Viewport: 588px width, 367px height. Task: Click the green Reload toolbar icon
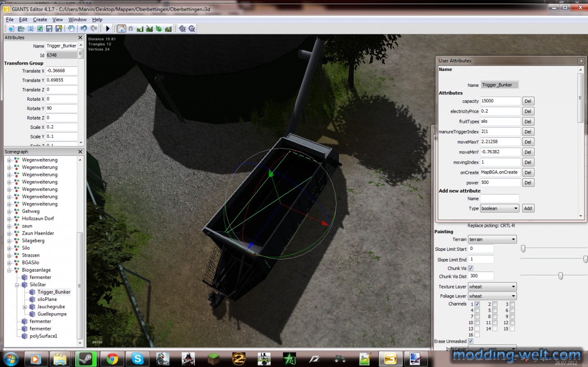(x=40, y=28)
